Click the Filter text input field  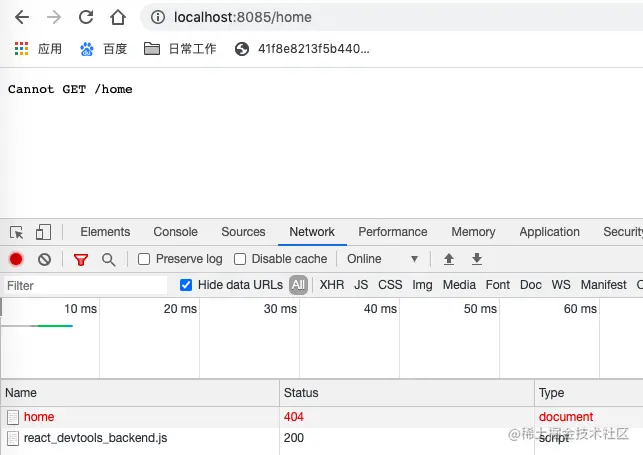click(85, 285)
